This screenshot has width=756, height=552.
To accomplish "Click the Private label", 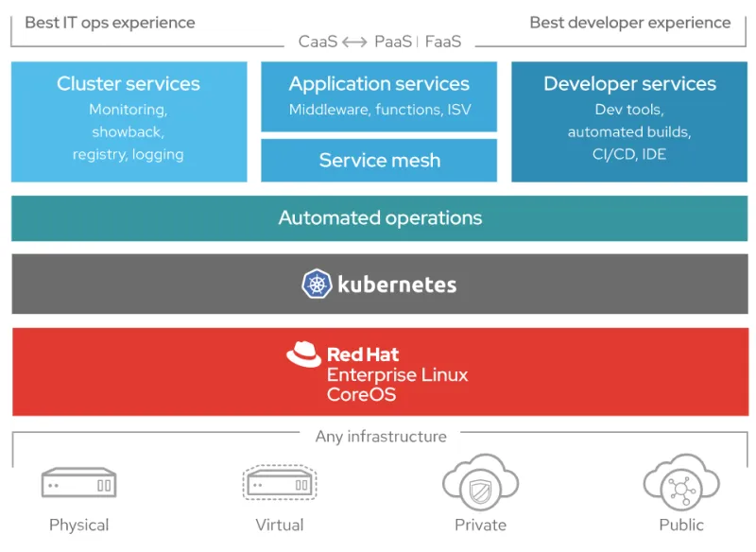I will [481, 525].
